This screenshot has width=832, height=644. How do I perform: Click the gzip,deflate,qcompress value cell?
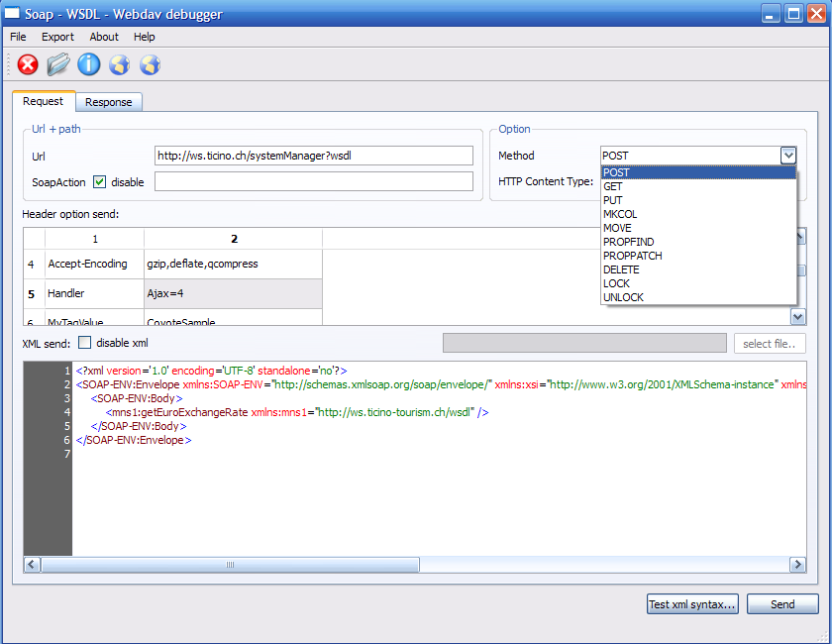(233, 264)
